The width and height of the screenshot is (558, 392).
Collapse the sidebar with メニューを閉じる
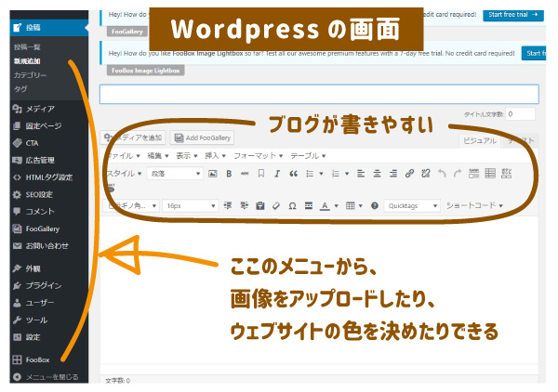pyautogui.click(x=52, y=377)
